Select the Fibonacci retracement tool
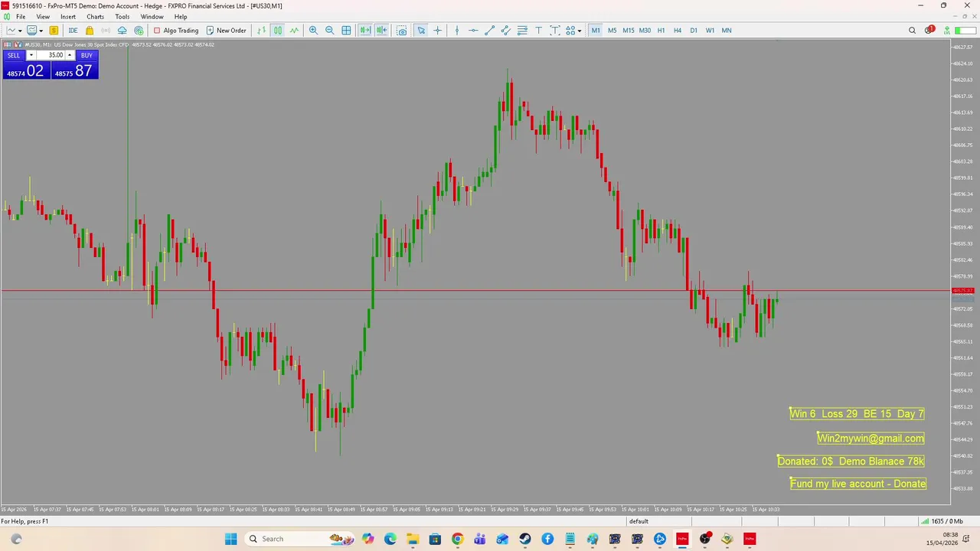Image resolution: width=980 pixels, height=551 pixels. (522, 31)
